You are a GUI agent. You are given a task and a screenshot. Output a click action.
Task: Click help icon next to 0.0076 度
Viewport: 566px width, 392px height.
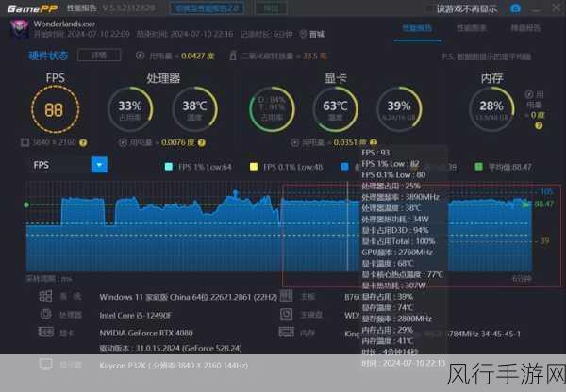(202, 143)
